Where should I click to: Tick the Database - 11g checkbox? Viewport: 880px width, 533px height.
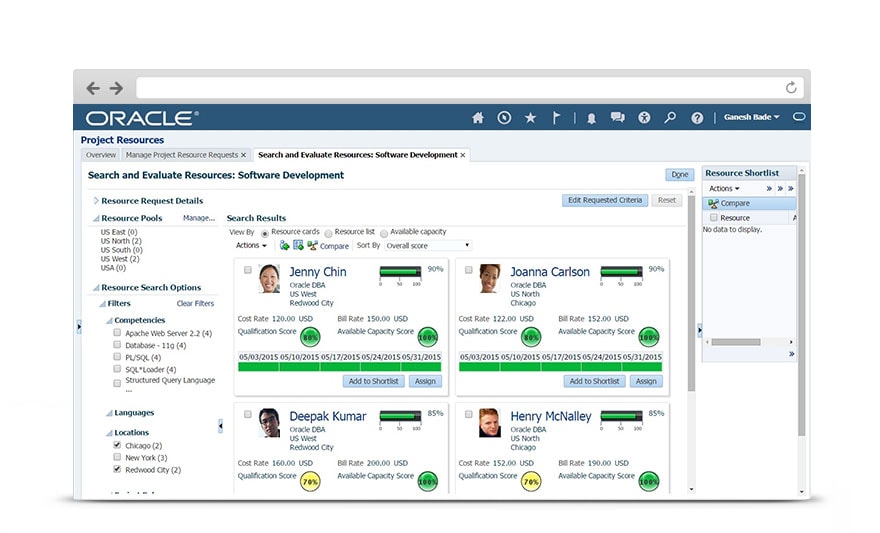coord(117,344)
